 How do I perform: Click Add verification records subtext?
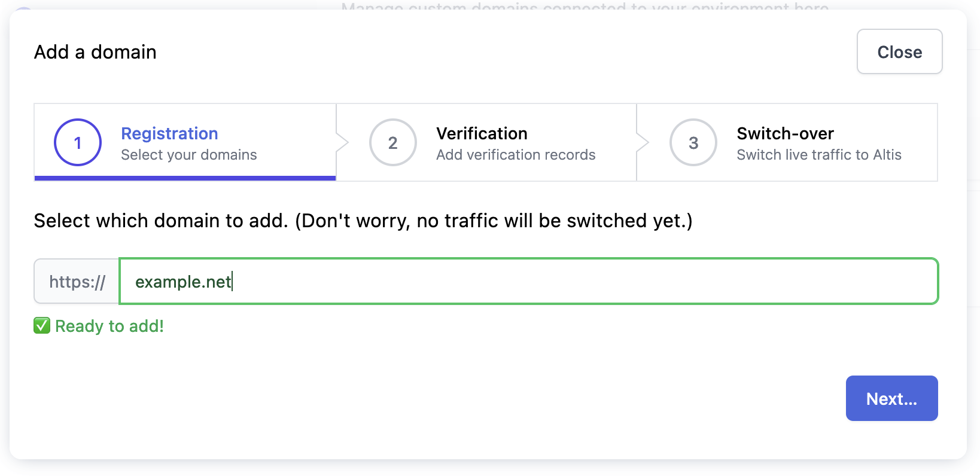(x=516, y=154)
